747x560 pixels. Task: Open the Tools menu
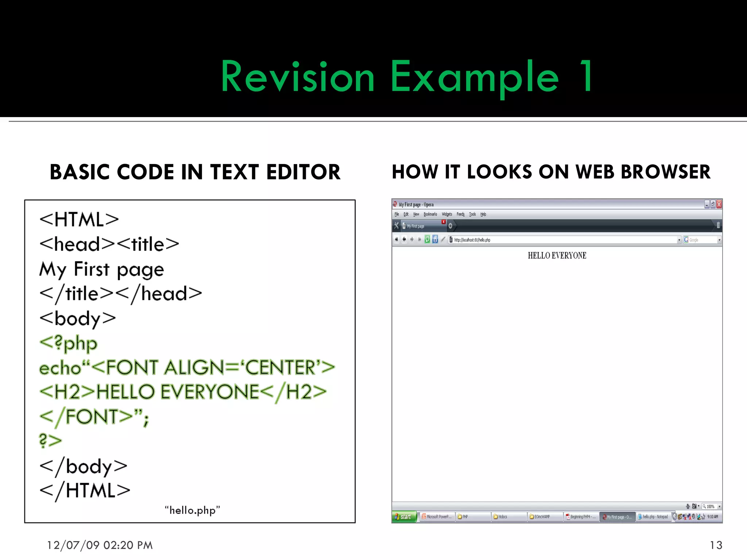pyautogui.click(x=472, y=214)
